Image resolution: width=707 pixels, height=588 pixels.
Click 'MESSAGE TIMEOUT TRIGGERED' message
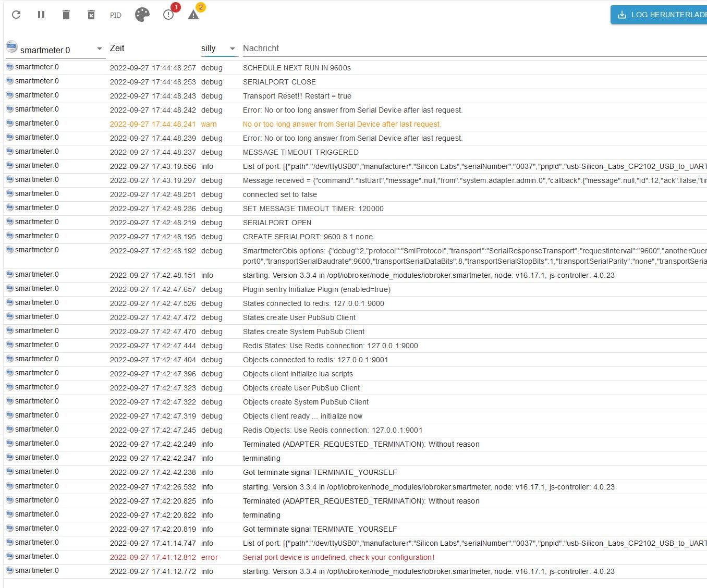coord(301,152)
